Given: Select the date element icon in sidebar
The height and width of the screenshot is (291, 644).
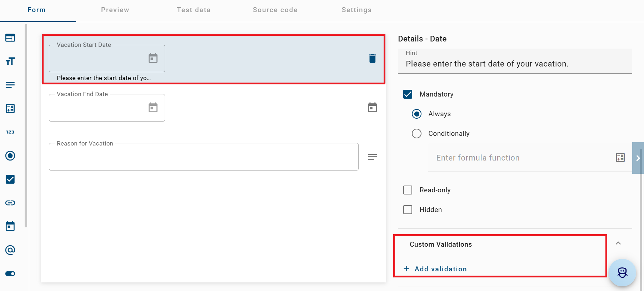Looking at the screenshot, I should (x=10, y=226).
